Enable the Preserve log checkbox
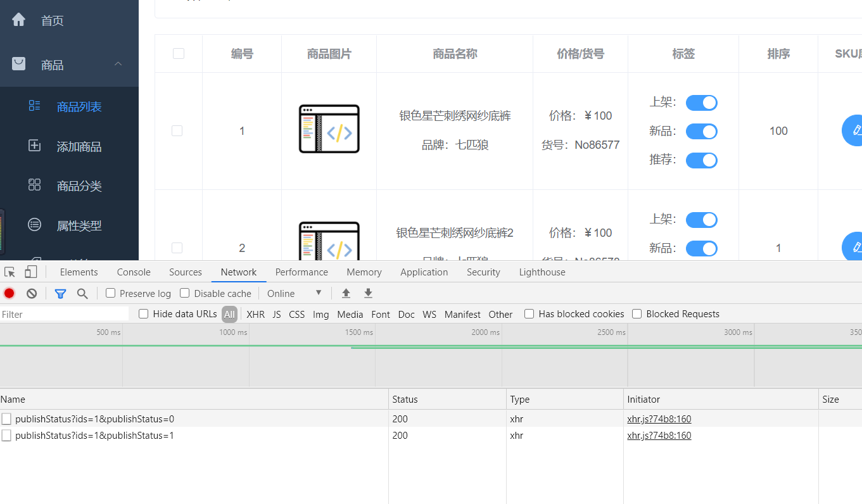This screenshot has width=862, height=504. pyautogui.click(x=110, y=293)
